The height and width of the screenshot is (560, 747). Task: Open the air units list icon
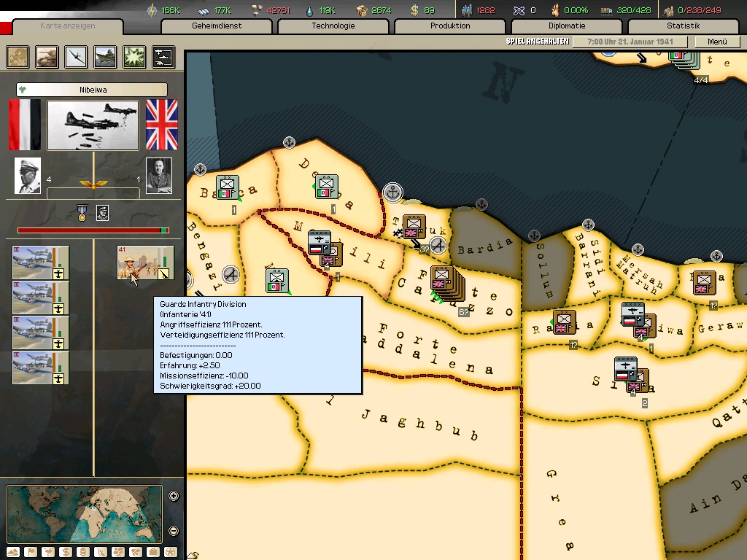(x=77, y=57)
